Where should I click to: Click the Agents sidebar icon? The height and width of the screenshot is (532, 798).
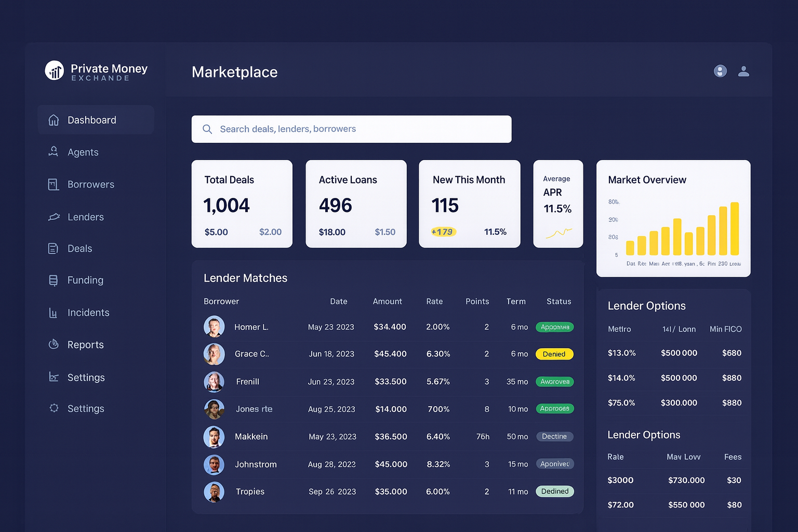(54, 152)
